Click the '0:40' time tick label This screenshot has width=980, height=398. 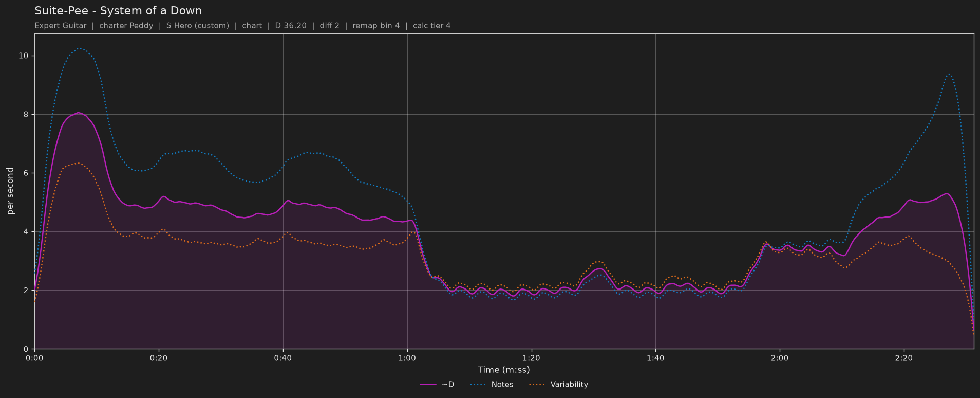283,358
